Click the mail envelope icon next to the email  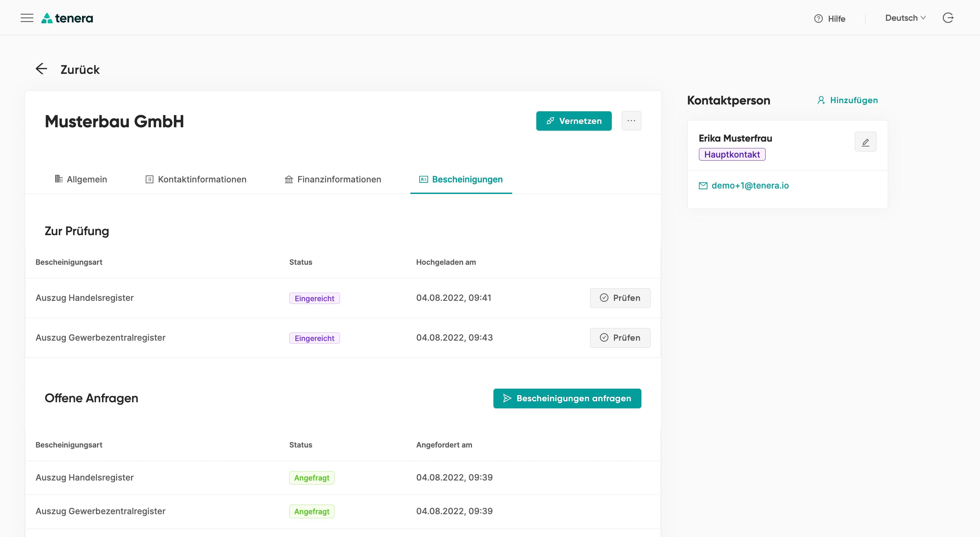(703, 186)
